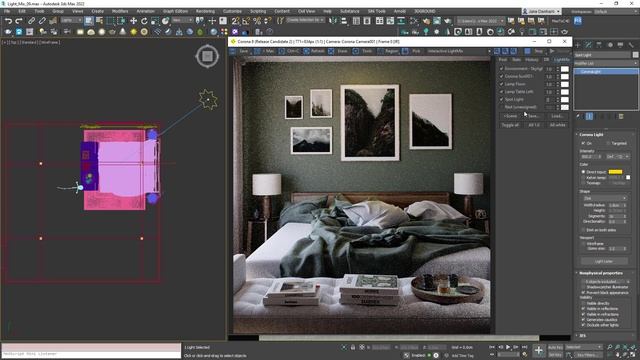The width and height of the screenshot is (640, 360).
Task: Open the Rendering menu
Action: [205, 11]
